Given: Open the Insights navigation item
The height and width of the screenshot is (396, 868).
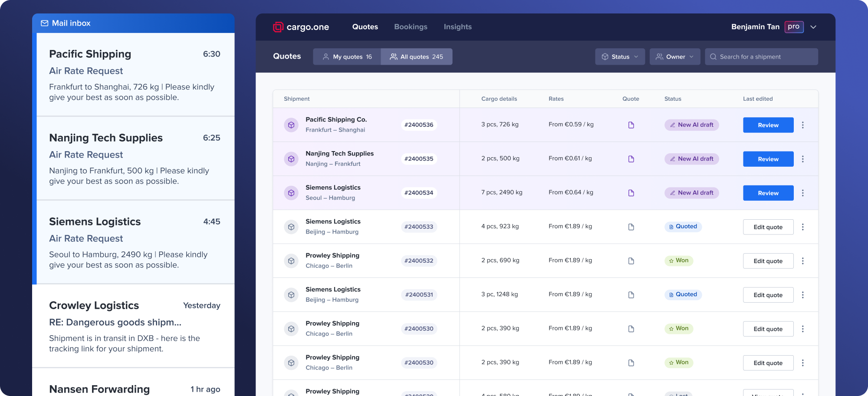Looking at the screenshot, I should point(457,27).
